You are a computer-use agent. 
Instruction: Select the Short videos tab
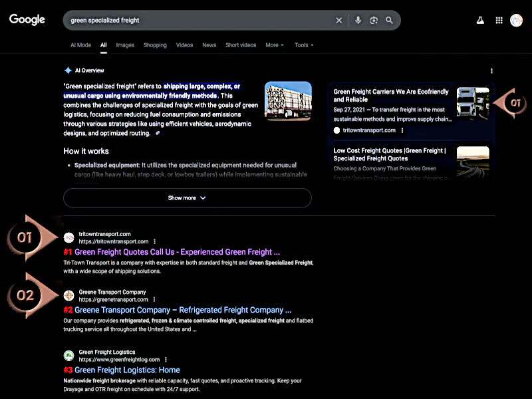click(x=241, y=45)
